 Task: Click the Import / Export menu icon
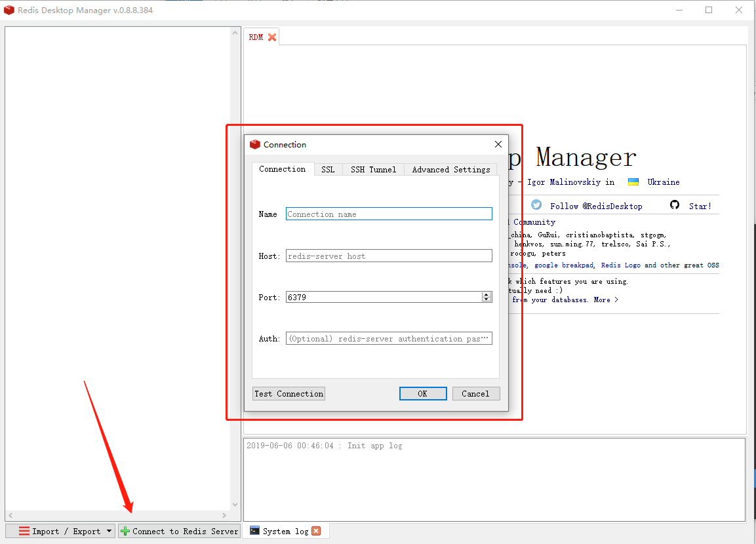tap(24, 531)
